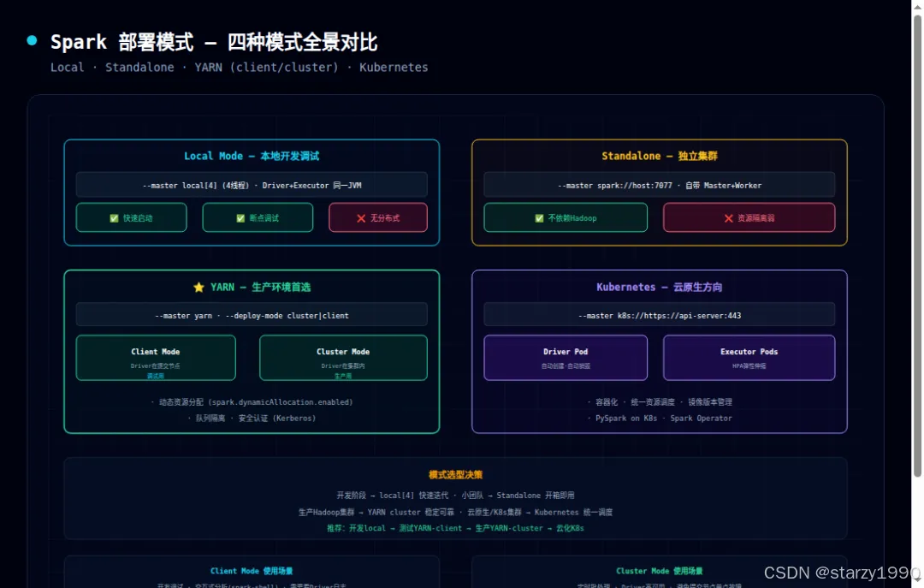Viewport: 924px width, 588px height.
Task: Select the Driver Pod box
Action: click(x=566, y=358)
